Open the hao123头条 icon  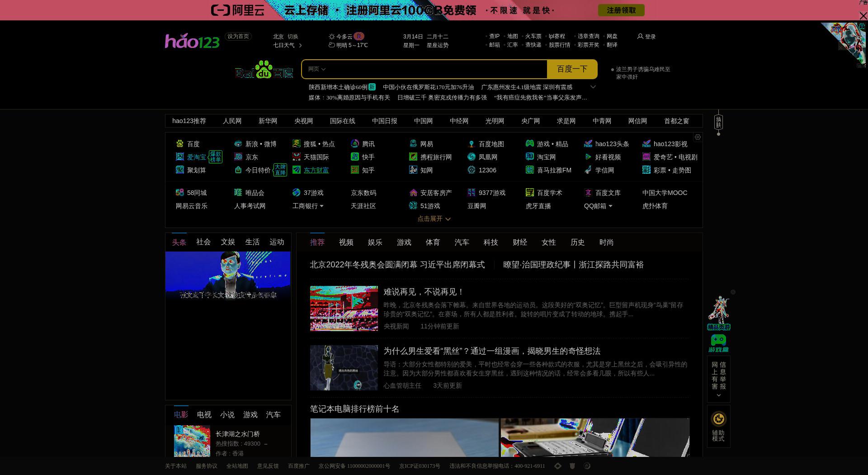588,144
